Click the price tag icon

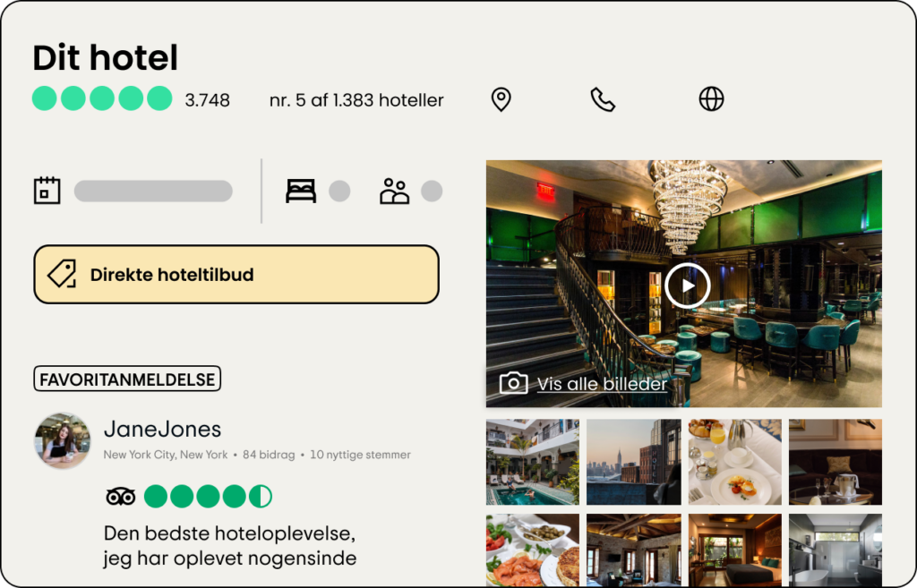point(62,274)
